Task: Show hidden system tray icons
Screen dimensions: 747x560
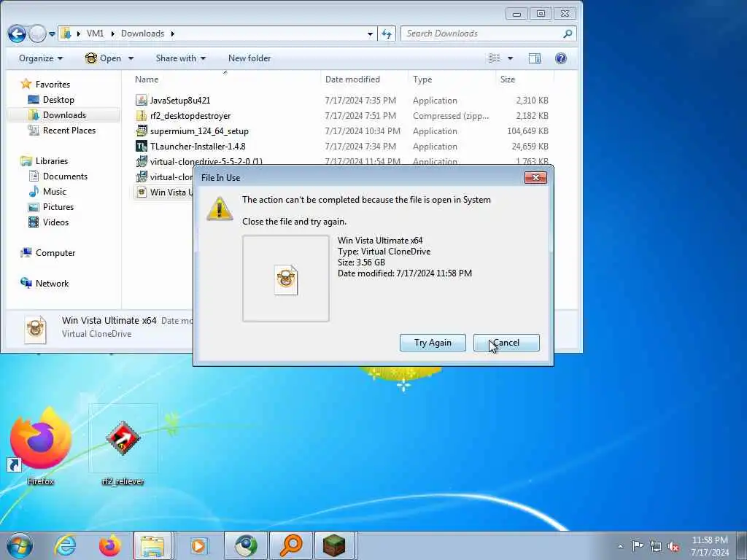Action: pos(620,546)
